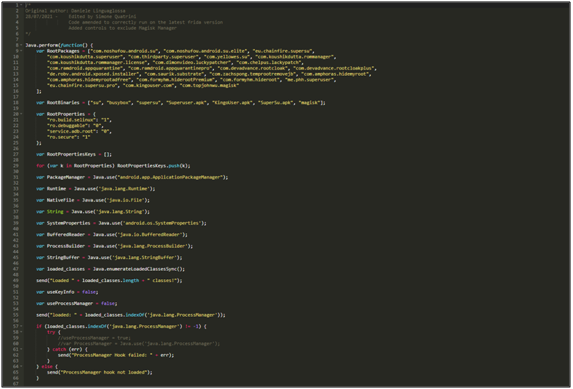Click the 'useKeyInfo' variable name
This screenshot has width=573, height=389.
click(60, 292)
